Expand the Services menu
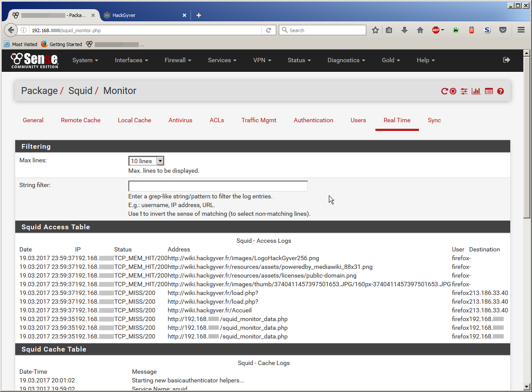 click(222, 60)
